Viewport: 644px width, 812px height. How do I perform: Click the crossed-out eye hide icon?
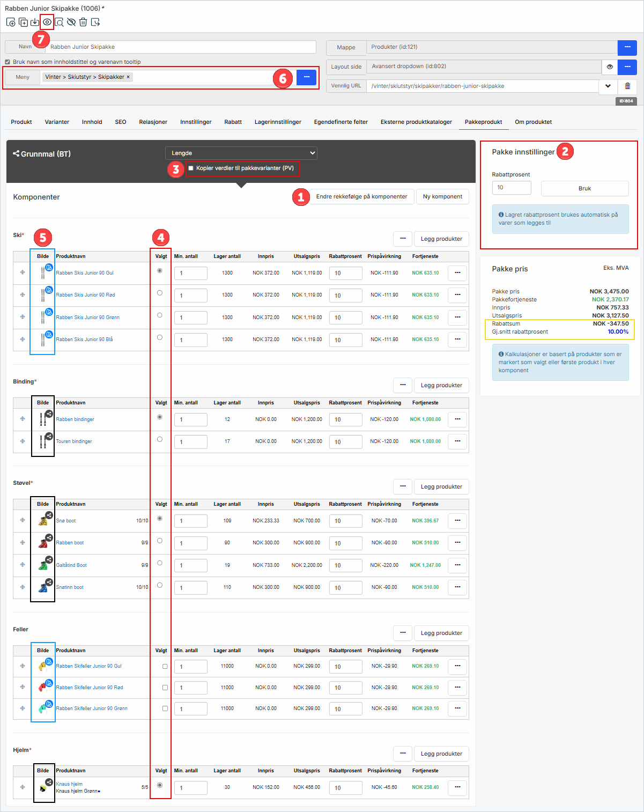click(x=71, y=22)
